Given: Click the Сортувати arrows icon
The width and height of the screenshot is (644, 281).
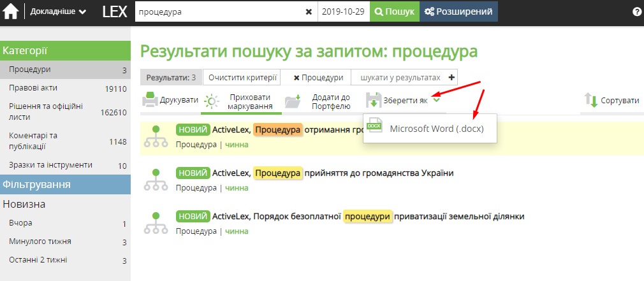Looking at the screenshot, I should point(590,101).
